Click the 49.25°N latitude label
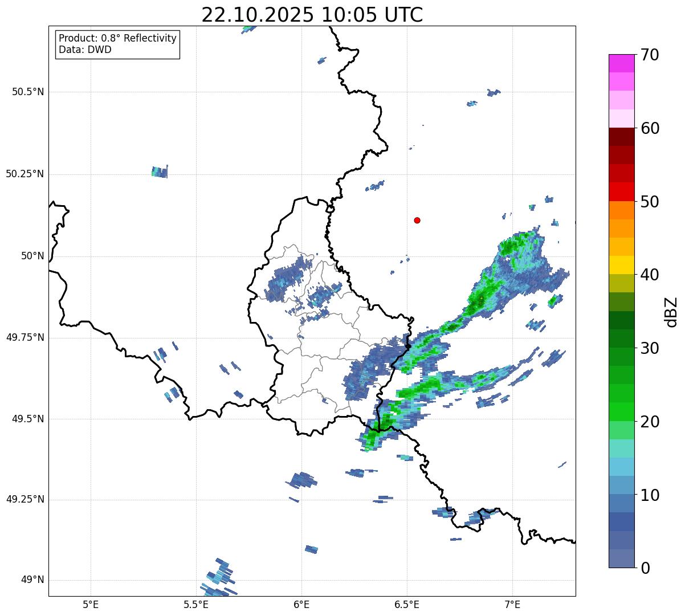The height and width of the screenshot is (616, 685). click(x=25, y=499)
